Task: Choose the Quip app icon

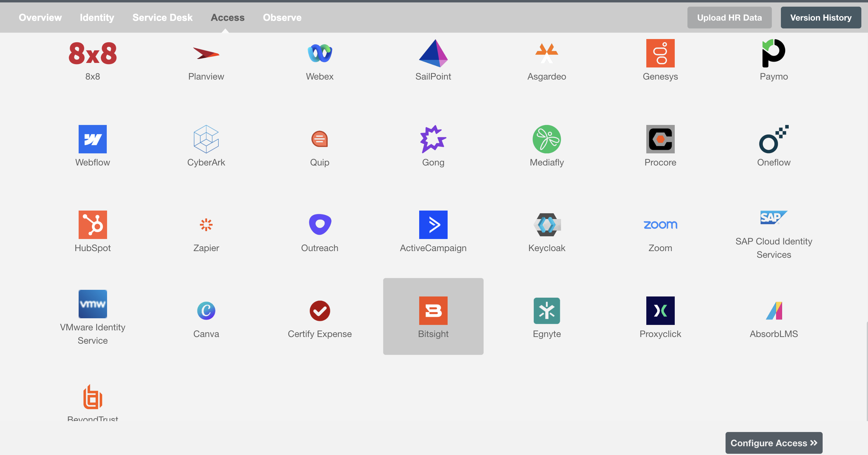Action: [x=319, y=139]
